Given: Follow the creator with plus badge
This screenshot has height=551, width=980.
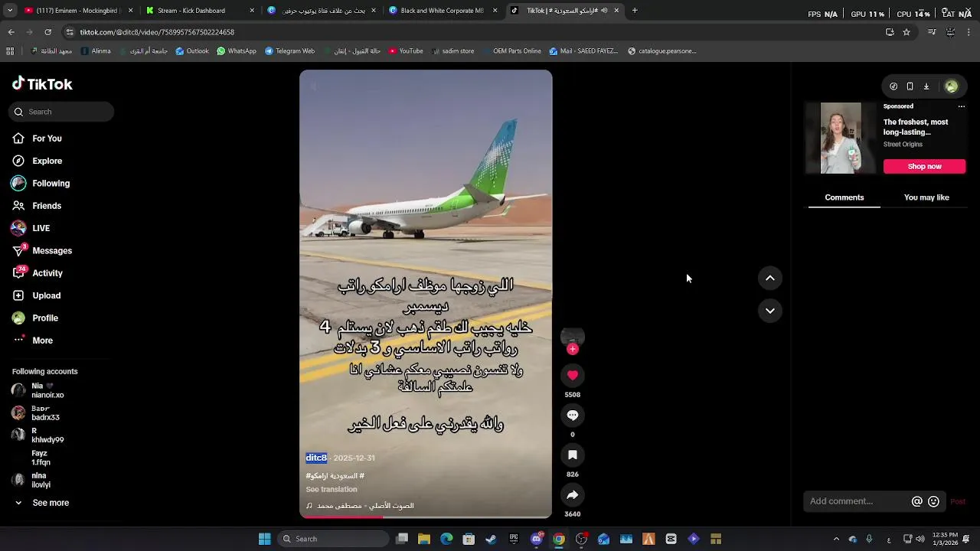Looking at the screenshot, I should pyautogui.click(x=572, y=349).
